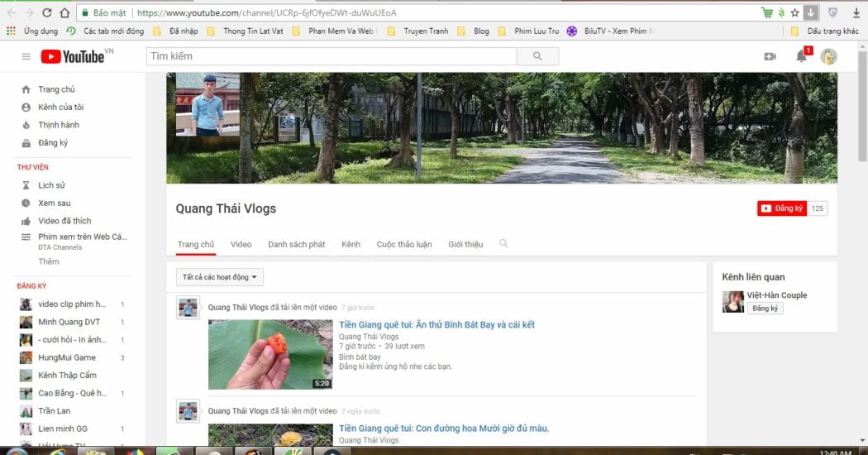
Task: Switch to the Kênh tab
Action: point(351,244)
